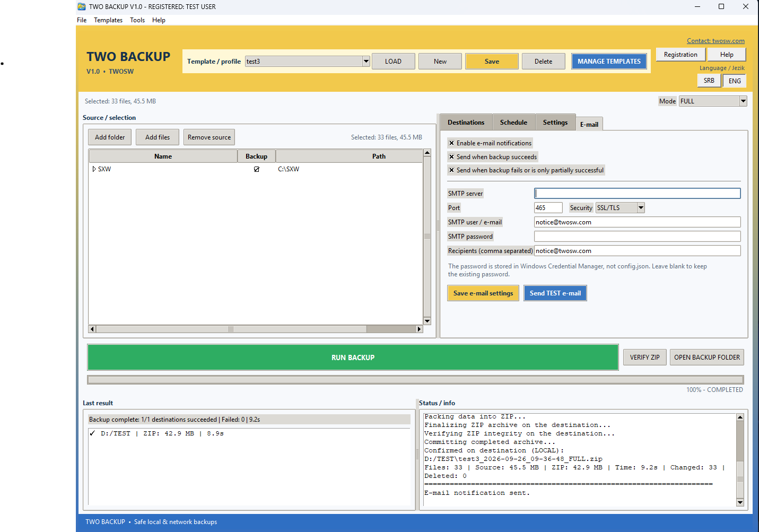Click the LOAD template button
Viewport: 759px width, 532px height.
(393, 62)
